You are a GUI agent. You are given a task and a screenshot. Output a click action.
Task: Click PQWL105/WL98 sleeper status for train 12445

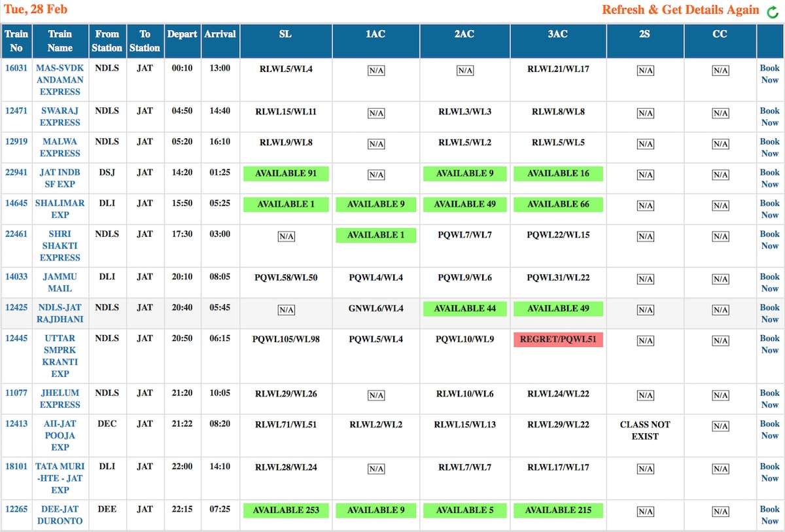coord(286,339)
